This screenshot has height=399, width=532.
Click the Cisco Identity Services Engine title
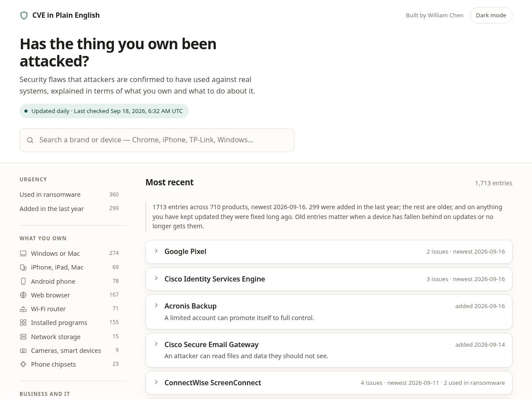click(x=215, y=279)
